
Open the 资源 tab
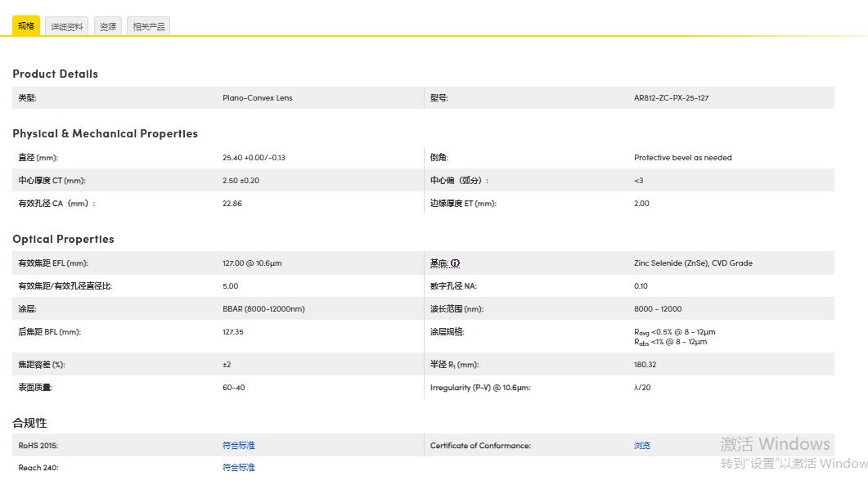coord(107,25)
